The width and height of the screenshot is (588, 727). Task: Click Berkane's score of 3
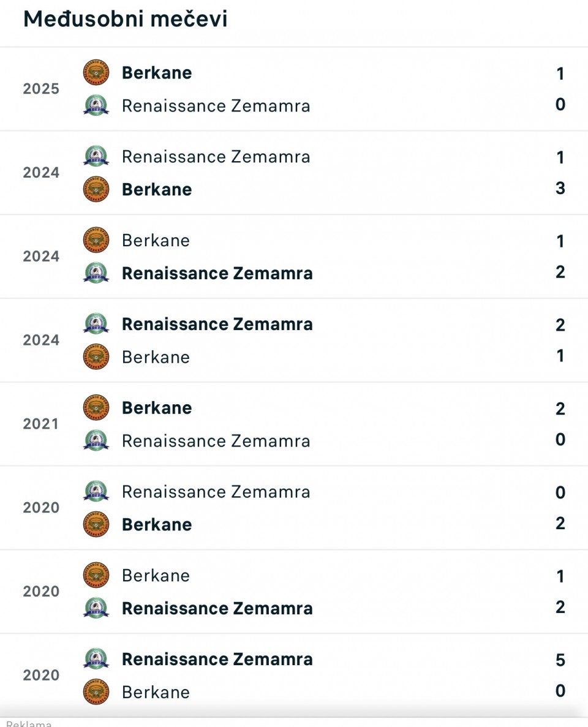point(560,188)
